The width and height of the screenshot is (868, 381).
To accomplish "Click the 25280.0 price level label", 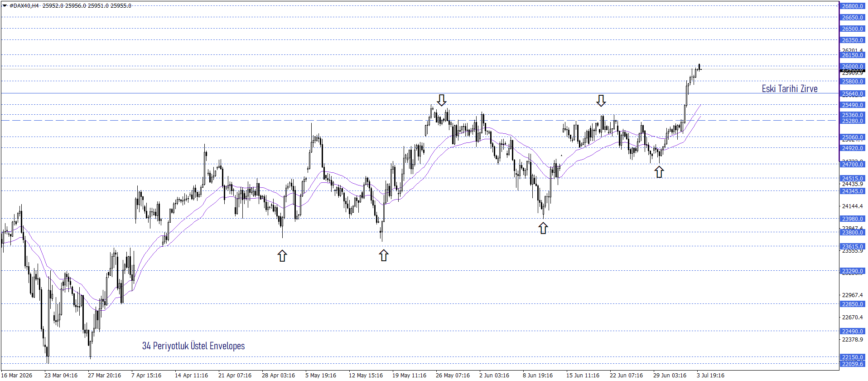I will pos(852,121).
